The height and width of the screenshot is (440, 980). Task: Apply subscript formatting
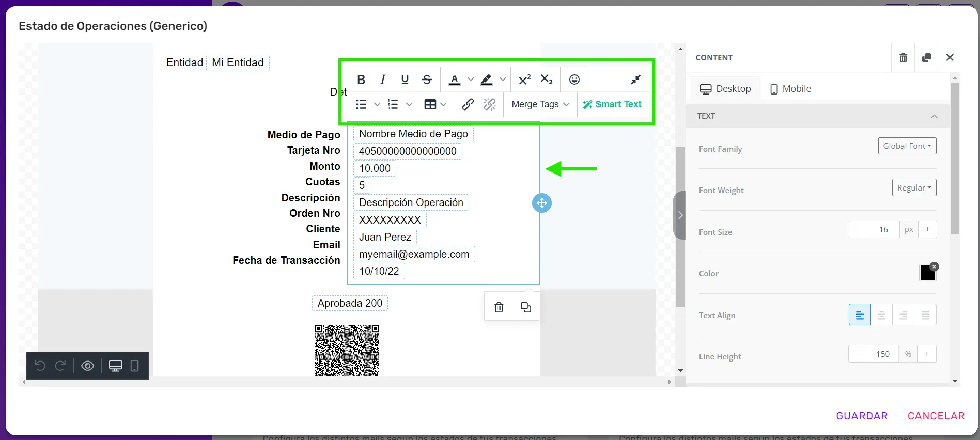(x=547, y=80)
